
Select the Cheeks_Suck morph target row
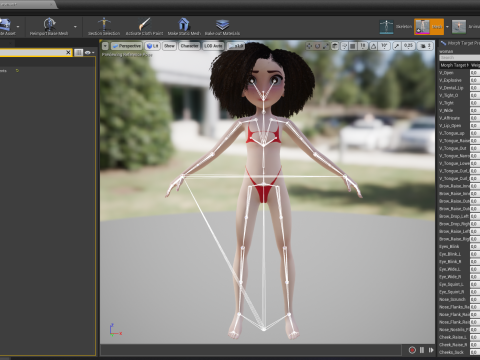pos(459,352)
